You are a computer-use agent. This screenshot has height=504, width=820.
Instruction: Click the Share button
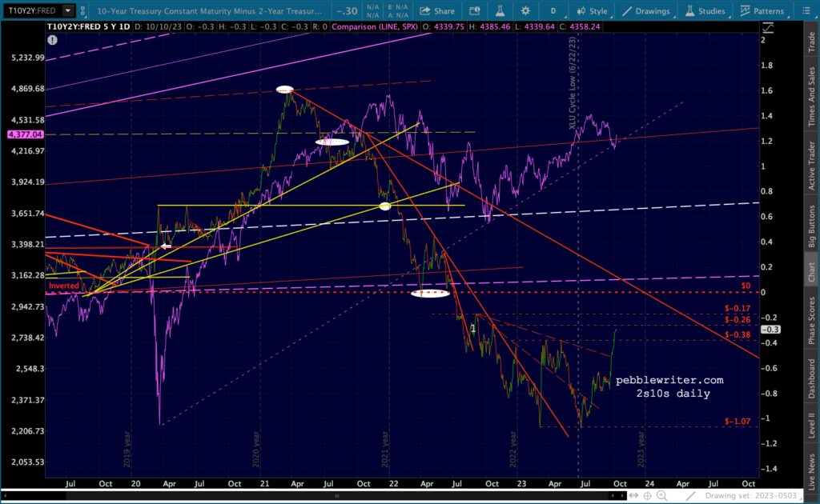click(x=437, y=11)
